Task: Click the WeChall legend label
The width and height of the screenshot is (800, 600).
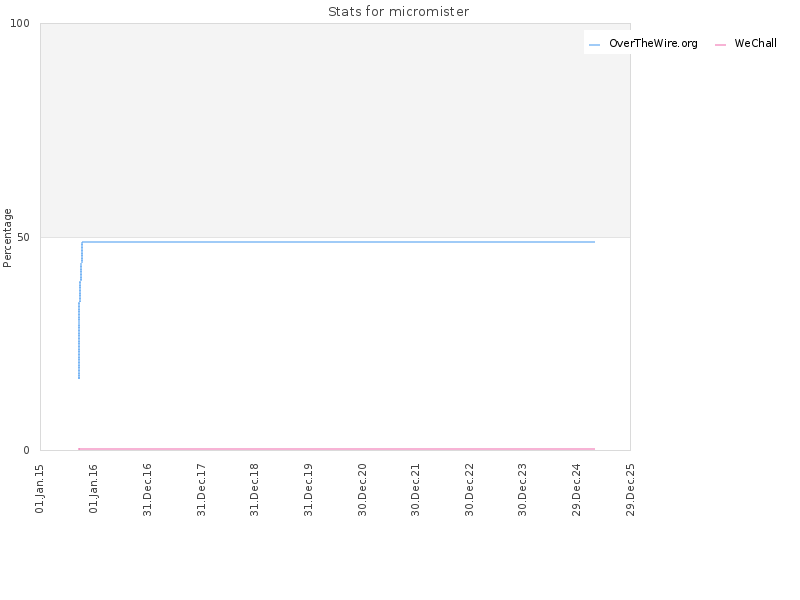Action: pos(755,43)
